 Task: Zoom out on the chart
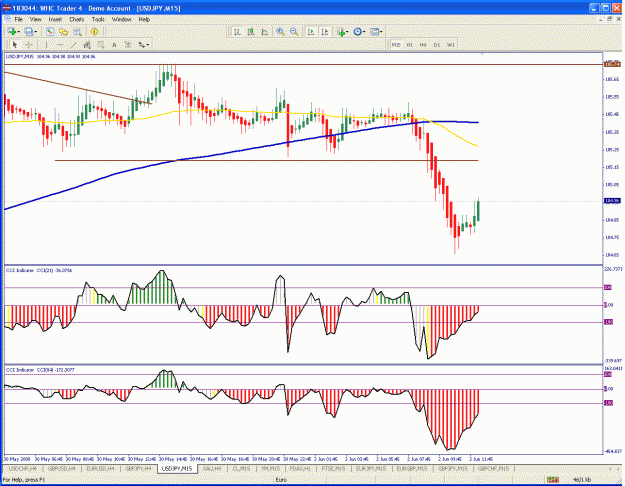(x=294, y=32)
